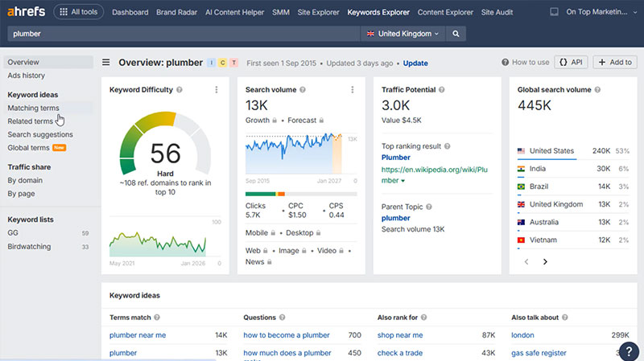644x361 pixels.
Task: Click the help question mark bubble
Action: 628,350
